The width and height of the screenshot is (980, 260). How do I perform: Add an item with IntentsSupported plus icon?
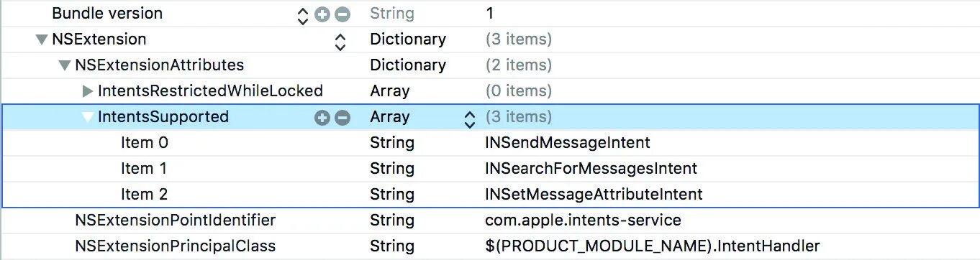tap(322, 117)
